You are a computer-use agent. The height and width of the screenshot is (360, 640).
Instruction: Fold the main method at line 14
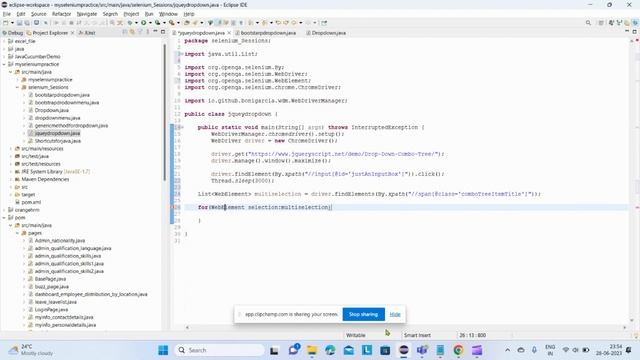point(182,127)
